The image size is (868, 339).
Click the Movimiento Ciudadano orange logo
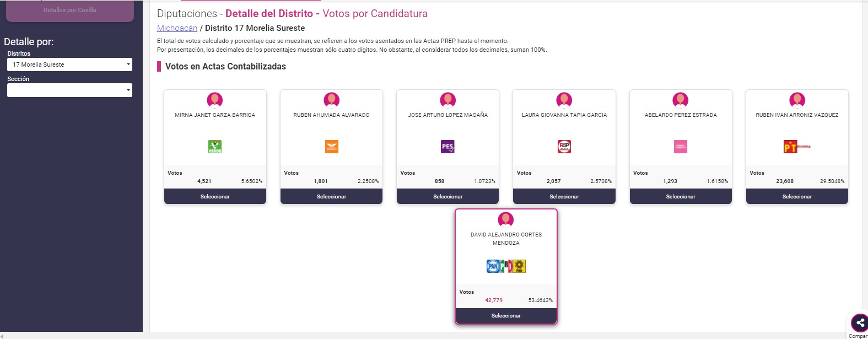click(331, 147)
